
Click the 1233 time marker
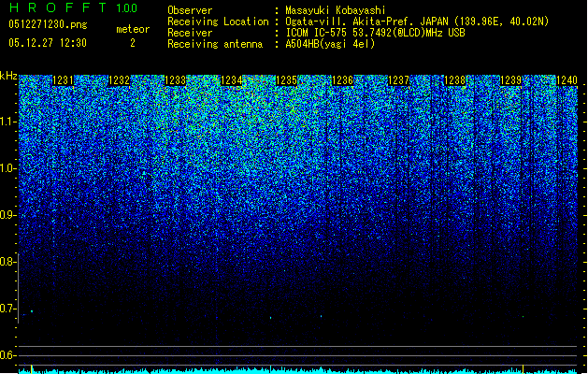[x=175, y=80]
